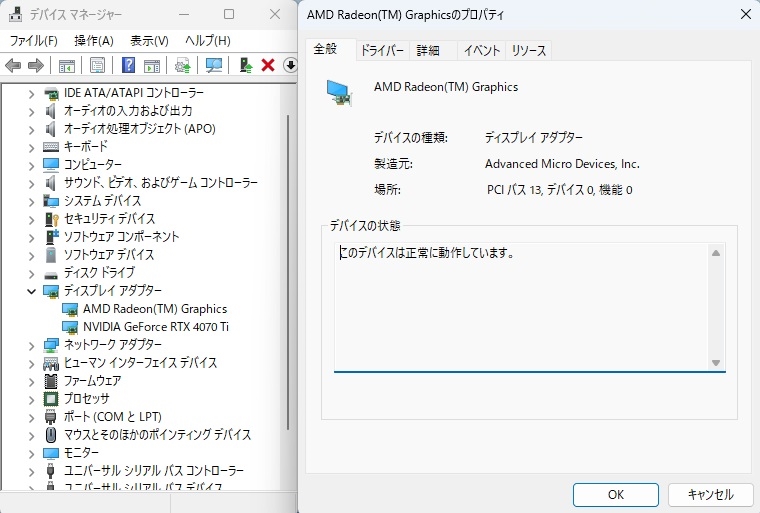Open the ファイル(F) menu
This screenshot has width=760, height=513.
[33, 41]
